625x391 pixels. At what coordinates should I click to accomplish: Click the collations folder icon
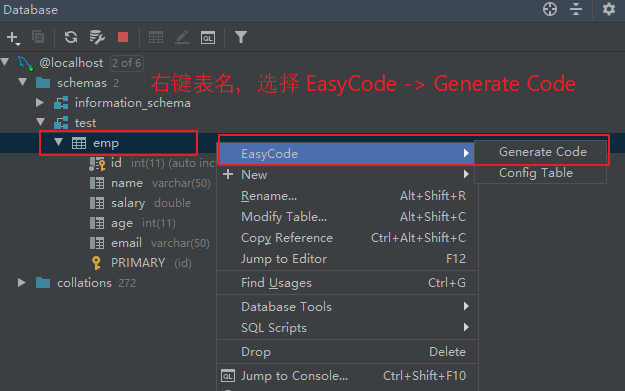pos(43,283)
